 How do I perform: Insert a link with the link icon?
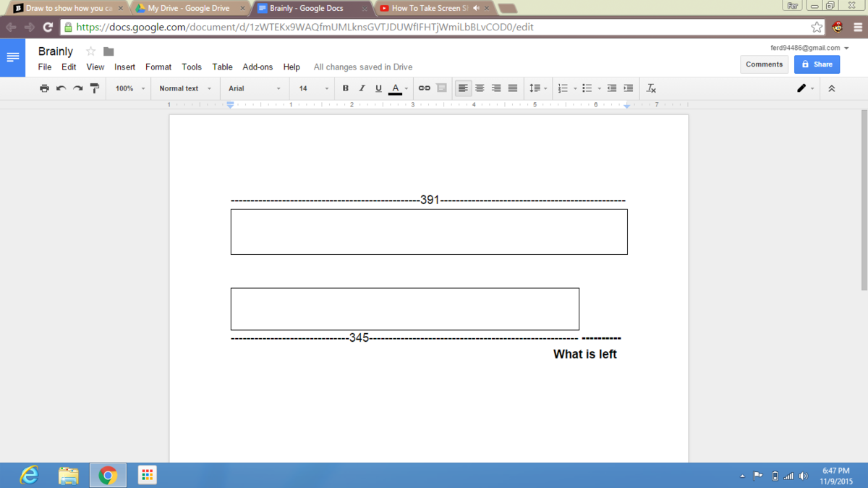pyautogui.click(x=425, y=88)
